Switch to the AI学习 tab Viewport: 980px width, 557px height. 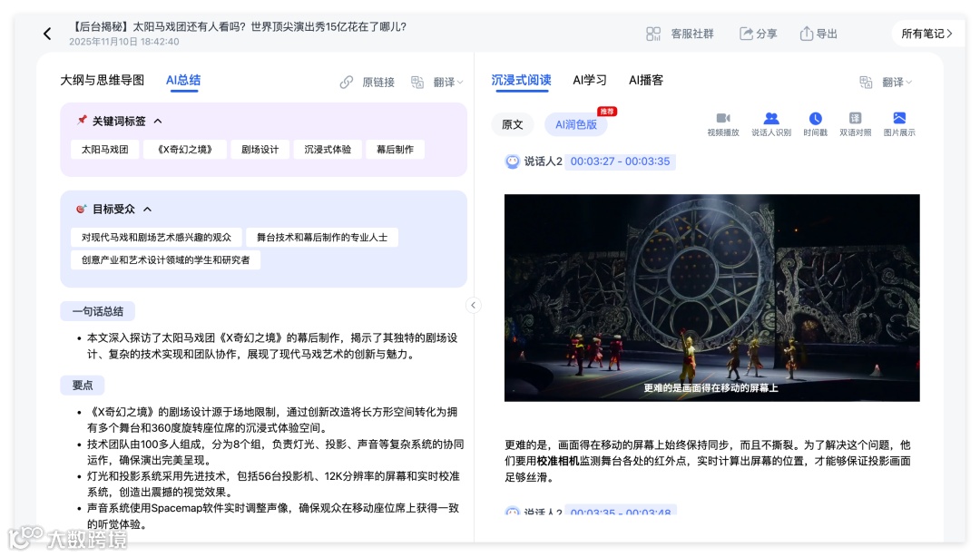click(x=590, y=80)
